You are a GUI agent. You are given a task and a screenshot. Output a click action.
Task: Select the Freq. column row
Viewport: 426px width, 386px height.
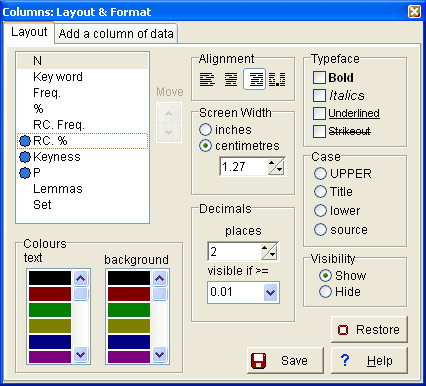82,93
